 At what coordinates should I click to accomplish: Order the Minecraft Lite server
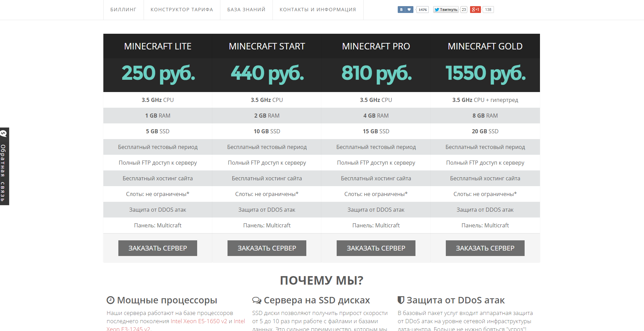(158, 248)
